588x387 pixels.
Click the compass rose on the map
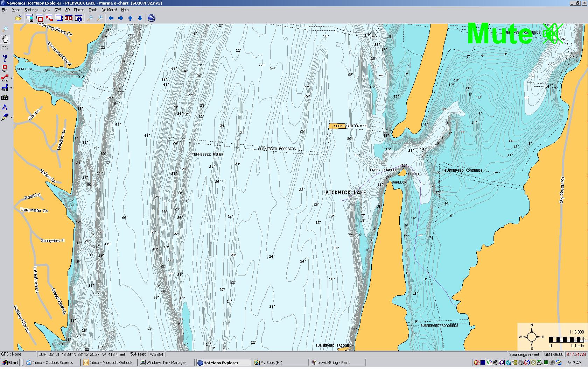[x=531, y=337]
